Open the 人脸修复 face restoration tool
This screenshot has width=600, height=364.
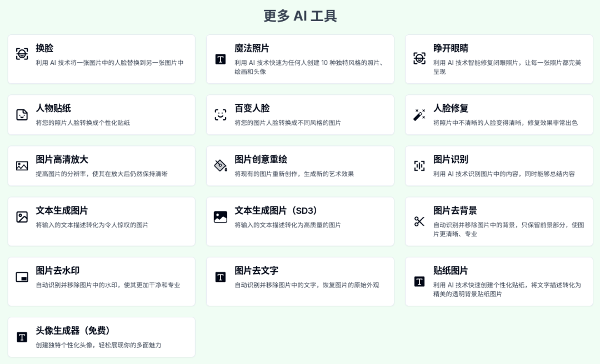[498, 114]
